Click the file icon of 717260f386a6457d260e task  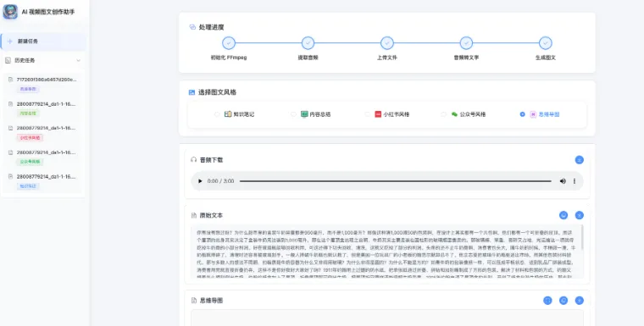point(11,80)
